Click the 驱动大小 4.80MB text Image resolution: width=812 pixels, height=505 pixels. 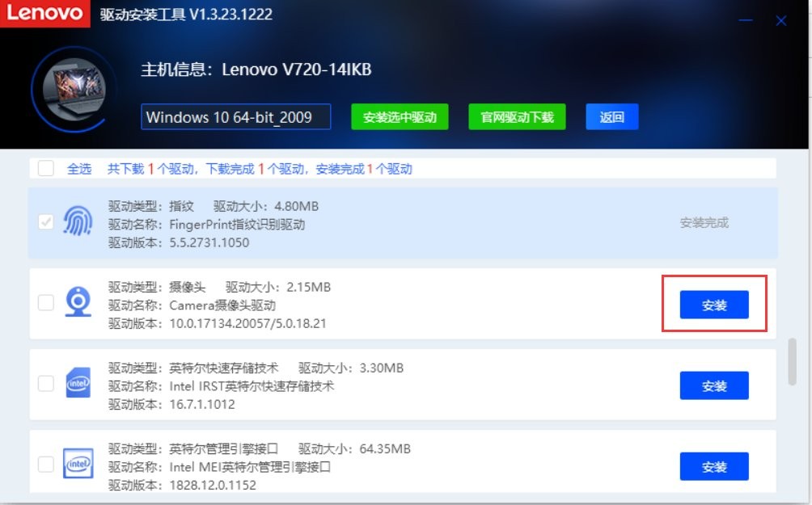[x=266, y=206]
